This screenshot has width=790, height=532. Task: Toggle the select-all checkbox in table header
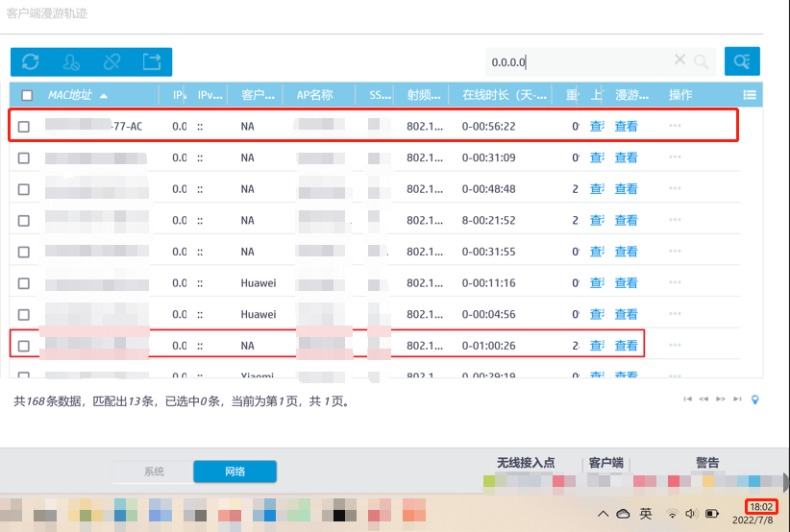pyautogui.click(x=27, y=95)
